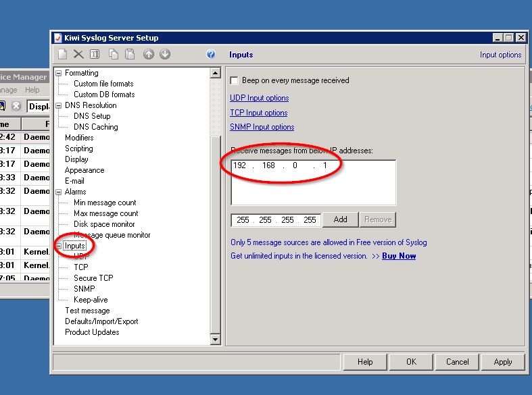Select Min message count tree item
532x395 pixels.
(x=105, y=203)
